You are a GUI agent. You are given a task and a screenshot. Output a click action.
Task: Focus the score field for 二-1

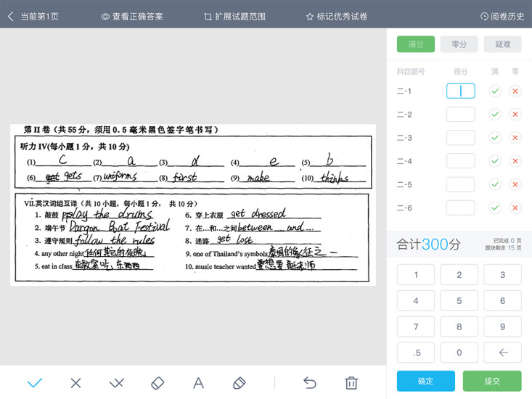[x=460, y=91]
